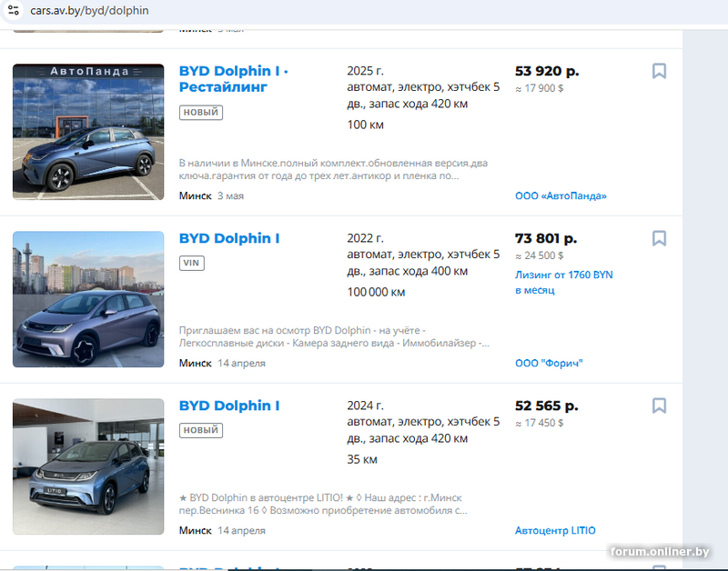Click the date 14 апреля on LITIO listing

coord(241,531)
